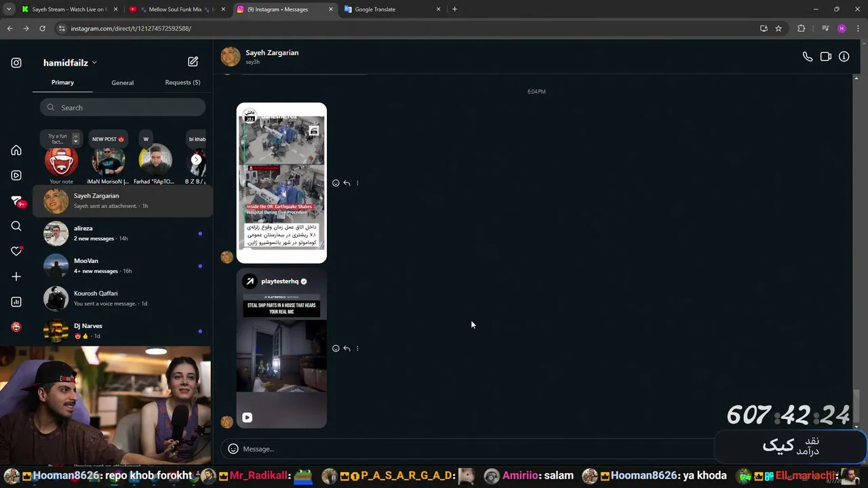Image resolution: width=868 pixels, height=488 pixels.
Task: Open the browser extensions menu
Action: (802, 28)
